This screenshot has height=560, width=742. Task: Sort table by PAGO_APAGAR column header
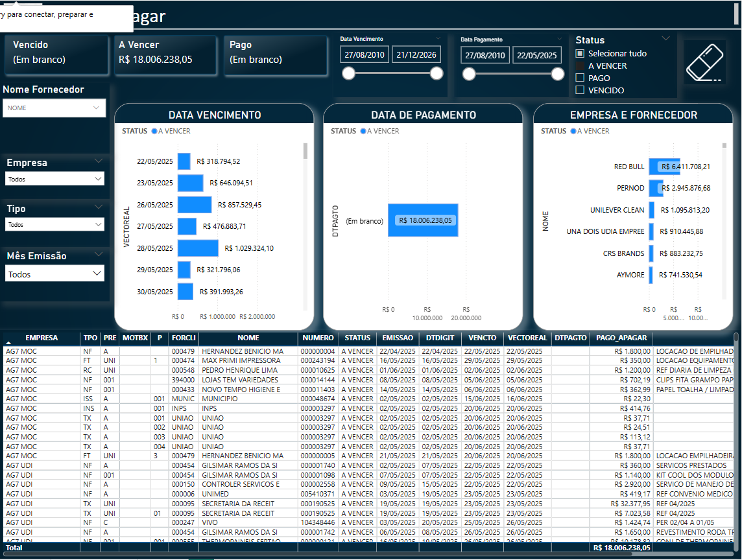(x=621, y=338)
